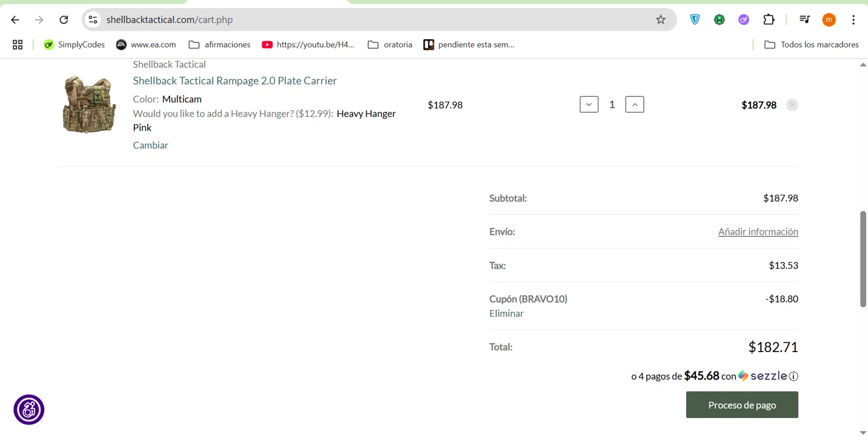Screen dimensions: 868x436
Task: Go back to the previous page
Action: pyautogui.click(x=15, y=20)
